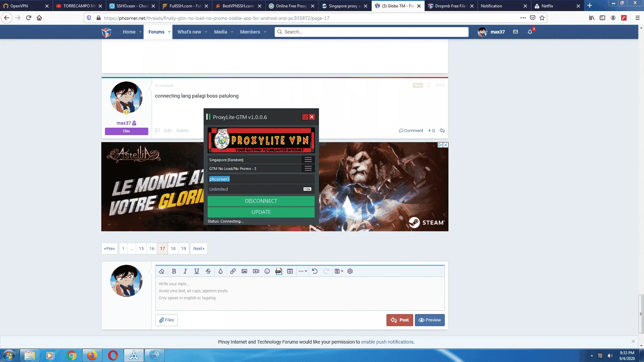This screenshot has width=644, height=362.
Task: Go to page 19 in pagination
Action: 183,248
